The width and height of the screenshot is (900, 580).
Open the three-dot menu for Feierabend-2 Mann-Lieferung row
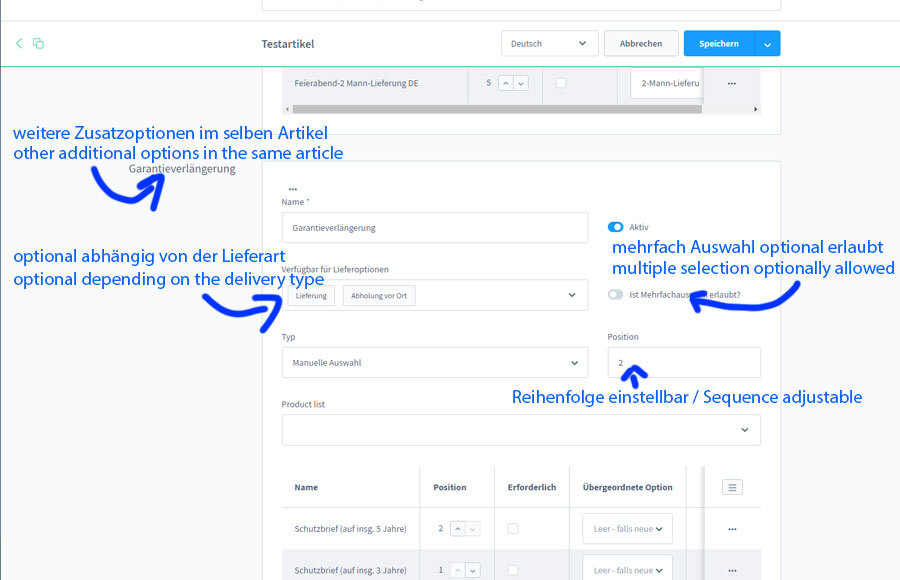click(732, 83)
